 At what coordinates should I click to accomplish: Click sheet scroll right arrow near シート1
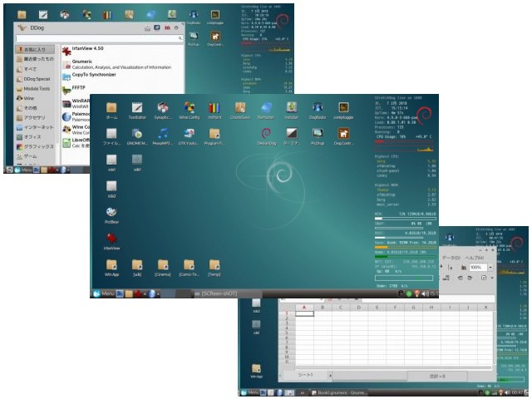pyautogui.click(x=330, y=376)
